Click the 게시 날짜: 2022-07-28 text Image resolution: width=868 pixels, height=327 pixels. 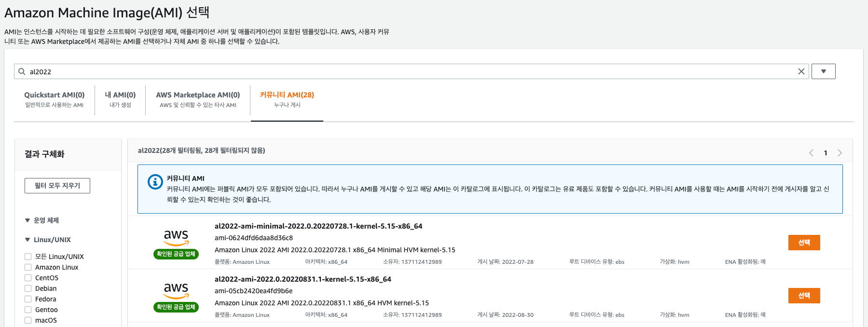(505, 262)
